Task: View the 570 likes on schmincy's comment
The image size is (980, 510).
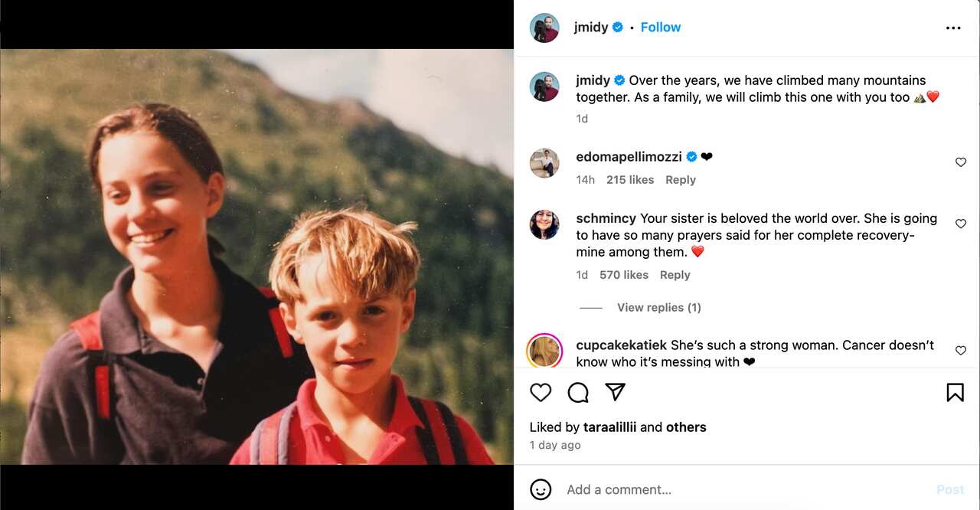Action: [x=624, y=275]
